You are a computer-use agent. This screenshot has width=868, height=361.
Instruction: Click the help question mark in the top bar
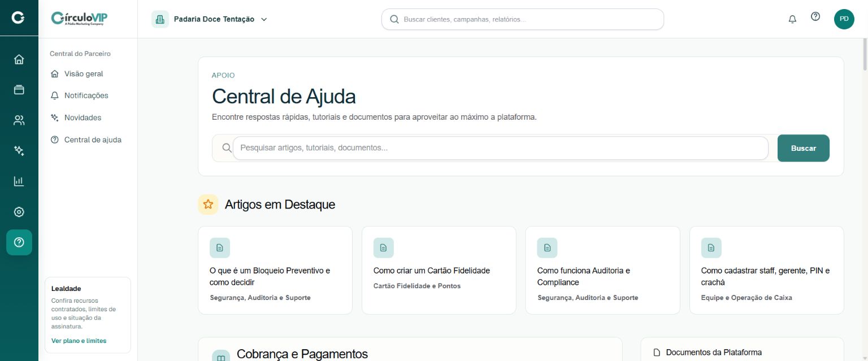tap(815, 17)
